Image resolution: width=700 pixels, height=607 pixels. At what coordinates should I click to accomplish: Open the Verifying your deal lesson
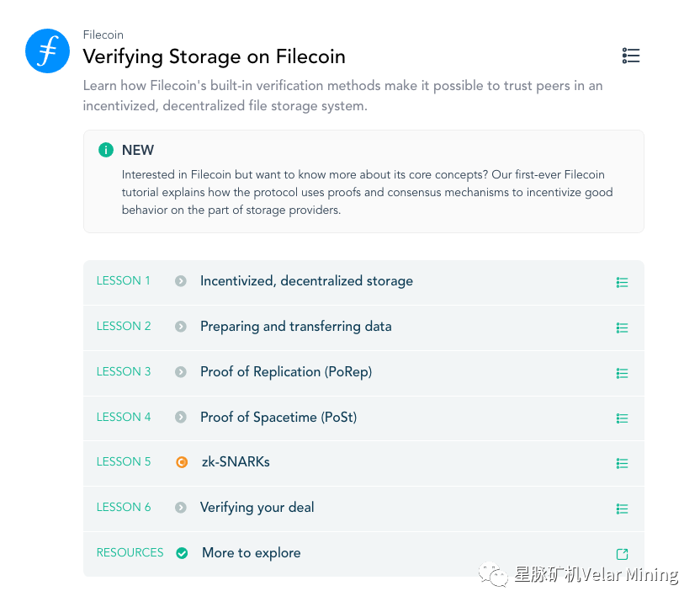click(257, 508)
